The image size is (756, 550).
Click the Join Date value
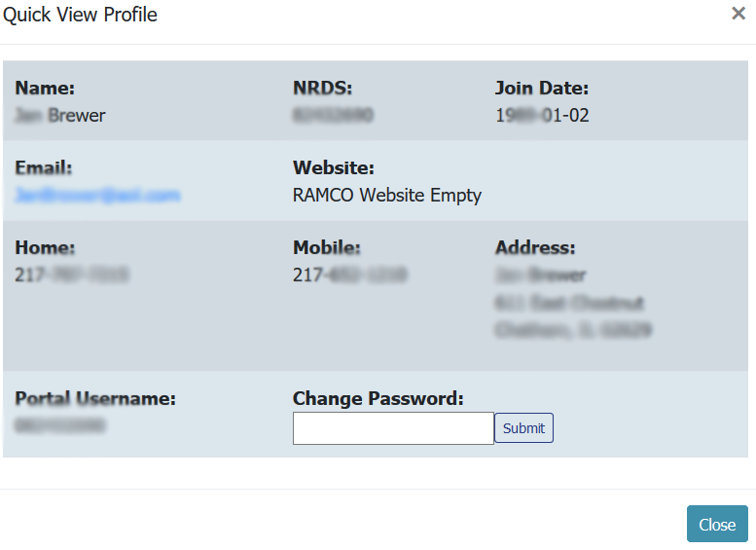[542, 115]
